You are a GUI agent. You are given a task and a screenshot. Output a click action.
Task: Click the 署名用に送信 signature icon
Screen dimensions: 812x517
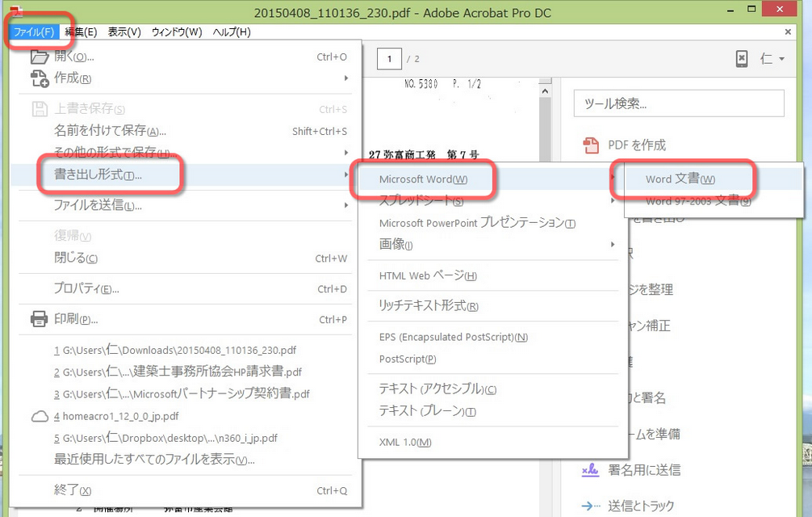[590, 470]
